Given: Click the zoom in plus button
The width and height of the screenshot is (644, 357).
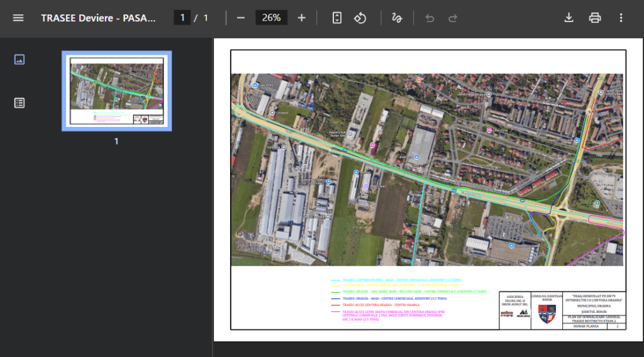Looking at the screenshot, I should coord(301,18).
